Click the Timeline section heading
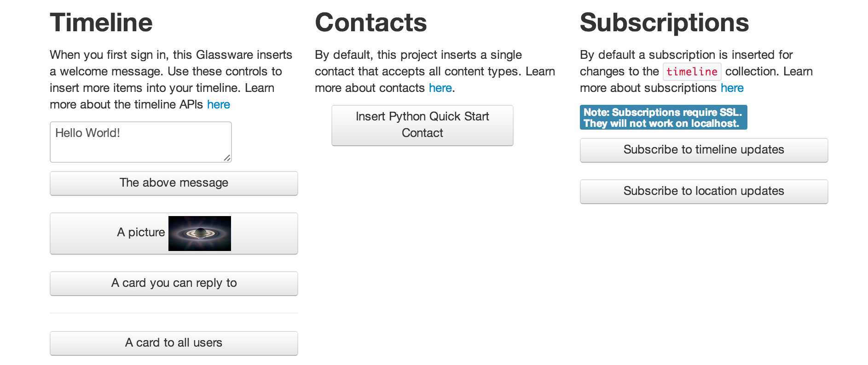Viewport: 868px width, 365px height. (101, 23)
